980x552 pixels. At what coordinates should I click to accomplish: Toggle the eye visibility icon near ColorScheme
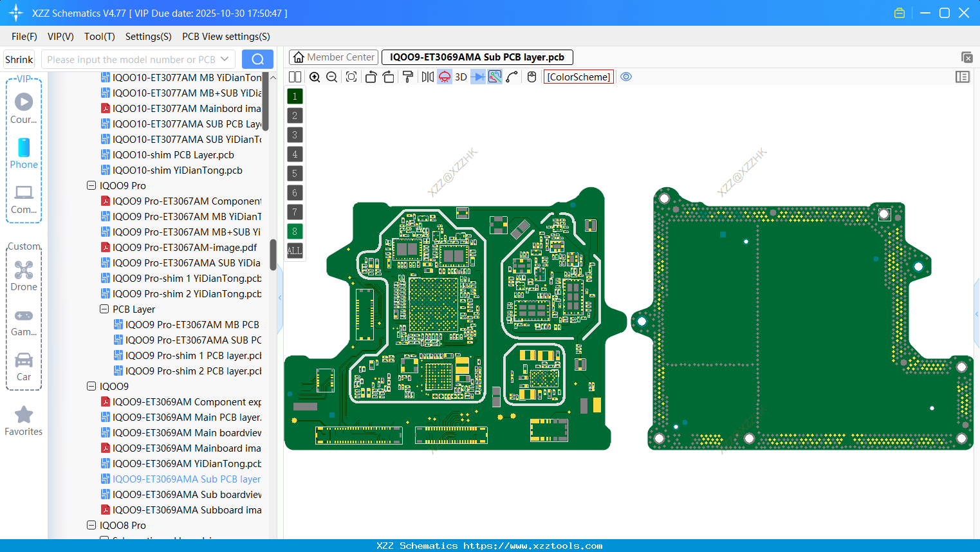[x=626, y=77]
